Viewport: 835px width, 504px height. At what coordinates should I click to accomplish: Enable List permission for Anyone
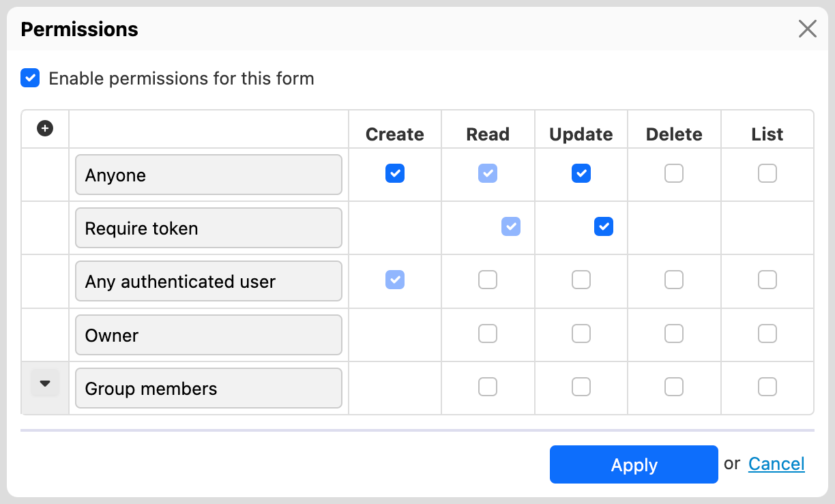pos(767,173)
